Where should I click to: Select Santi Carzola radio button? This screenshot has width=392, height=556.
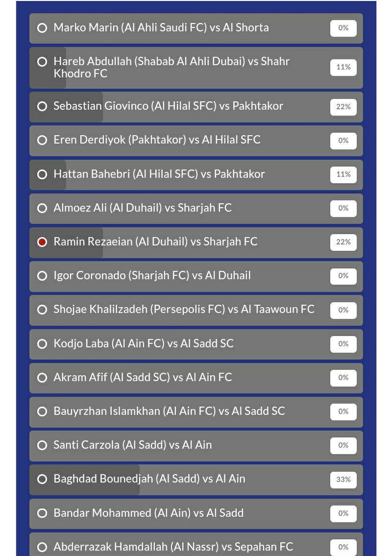click(43, 445)
